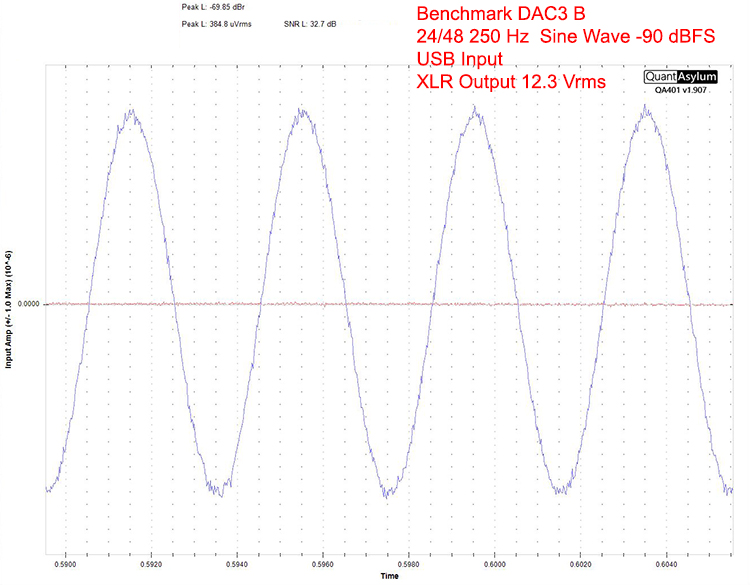This screenshot has height=585, width=750.
Task: Click the 24/48 250 Hz Sine Wave annotation
Action: coord(550,38)
